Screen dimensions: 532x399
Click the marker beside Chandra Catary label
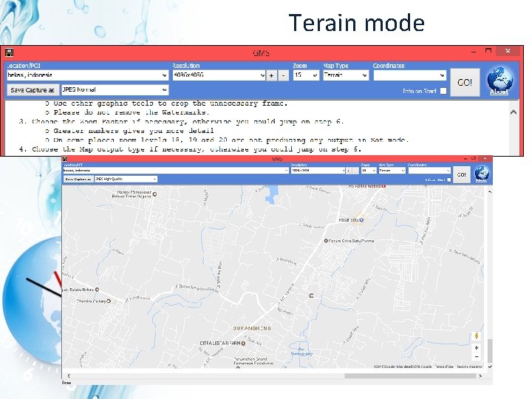click(109, 301)
